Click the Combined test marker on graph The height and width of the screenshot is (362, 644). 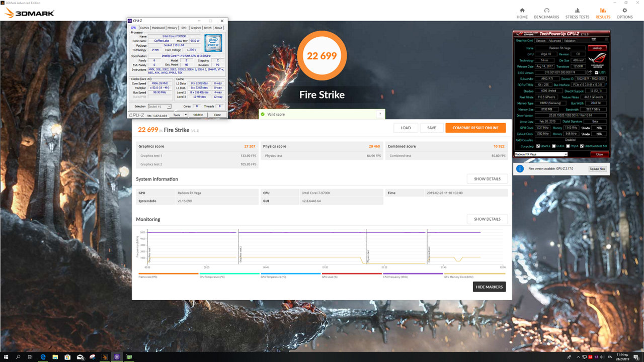pyautogui.click(x=429, y=254)
